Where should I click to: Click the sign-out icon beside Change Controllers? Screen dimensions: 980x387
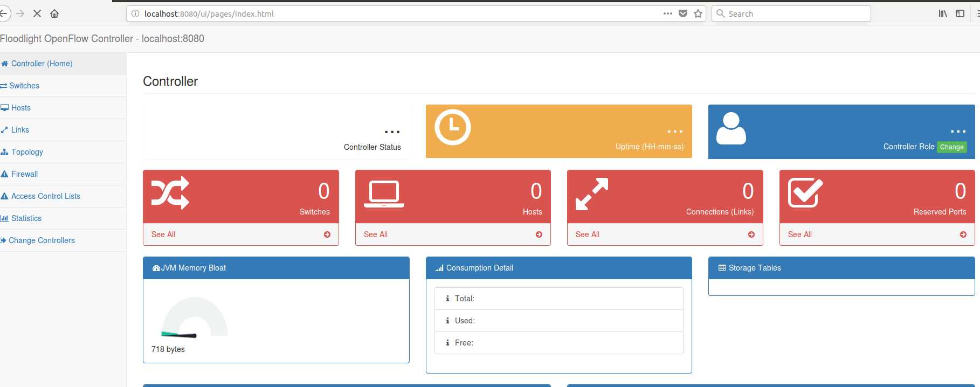[3, 240]
